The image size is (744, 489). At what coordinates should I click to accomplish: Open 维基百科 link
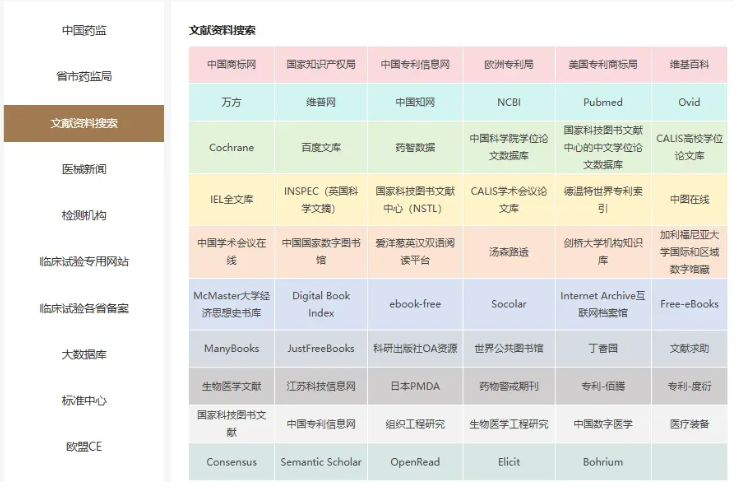(x=698, y=65)
